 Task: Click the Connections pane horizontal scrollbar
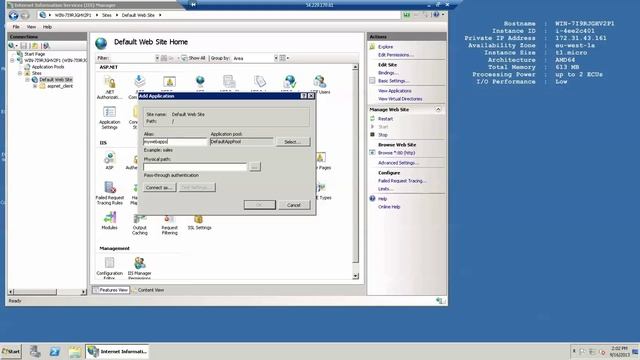47,292
